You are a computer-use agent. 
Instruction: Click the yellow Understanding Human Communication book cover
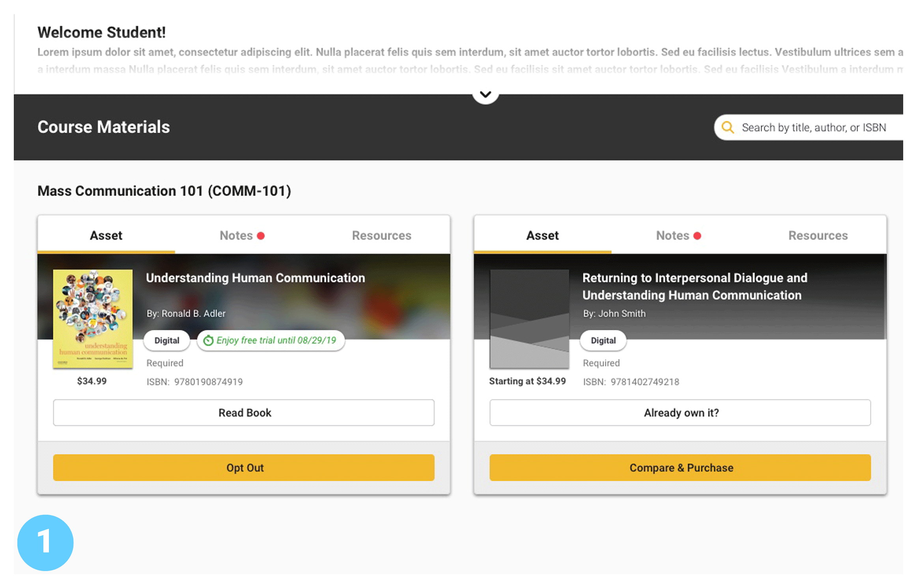[x=93, y=319]
